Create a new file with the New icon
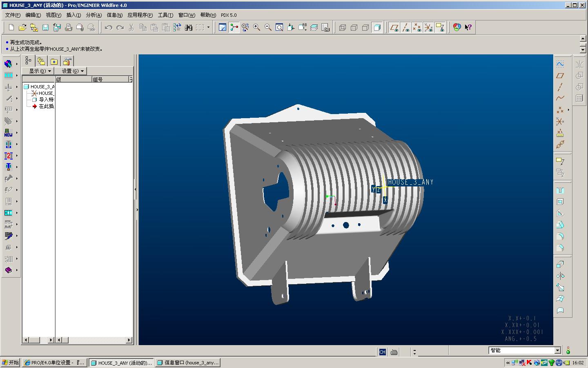588x368 pixels. (x=11, y=27)
